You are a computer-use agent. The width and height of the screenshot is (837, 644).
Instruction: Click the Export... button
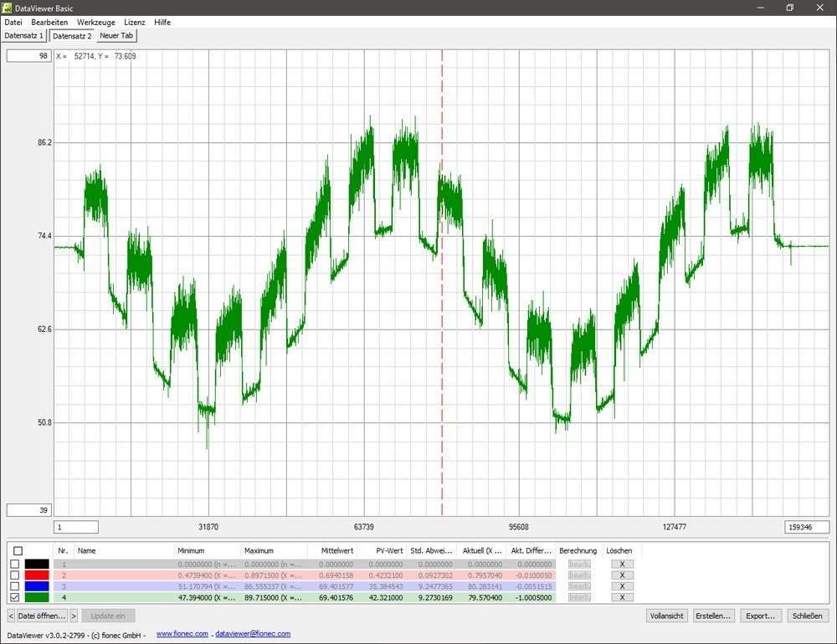pyautogui.click(x=761, y=616)
